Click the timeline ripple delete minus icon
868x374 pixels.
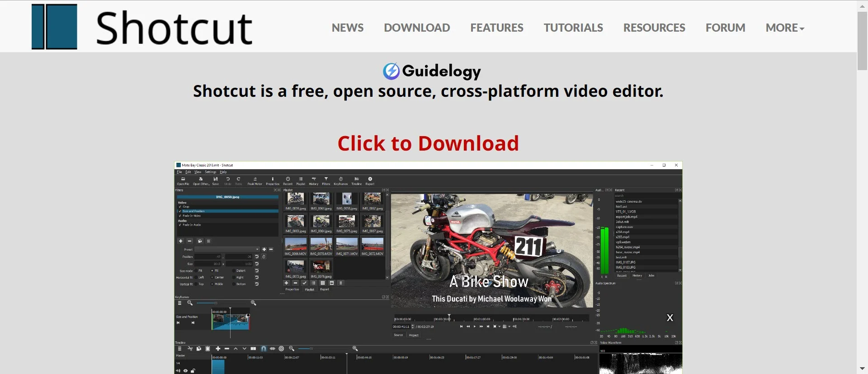pyautogui.click(x=226, y=349)
